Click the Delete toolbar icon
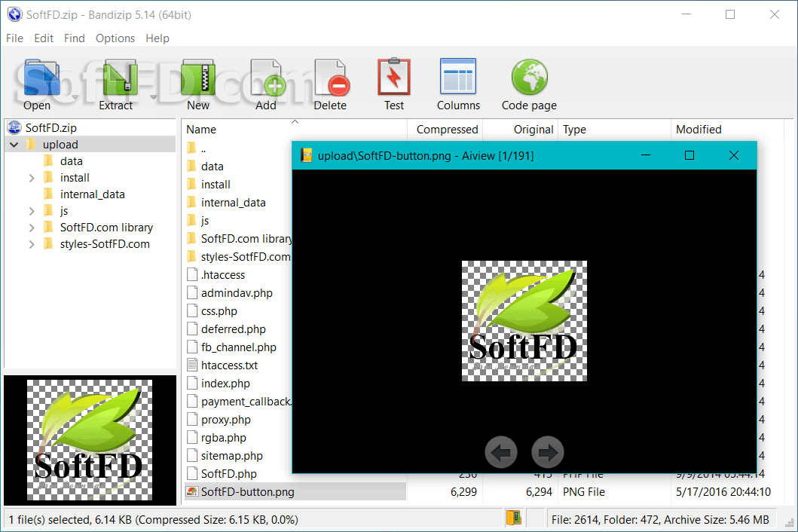Image resolution: width=798 pixels, height=532 pixels. [x=332, y=78]
